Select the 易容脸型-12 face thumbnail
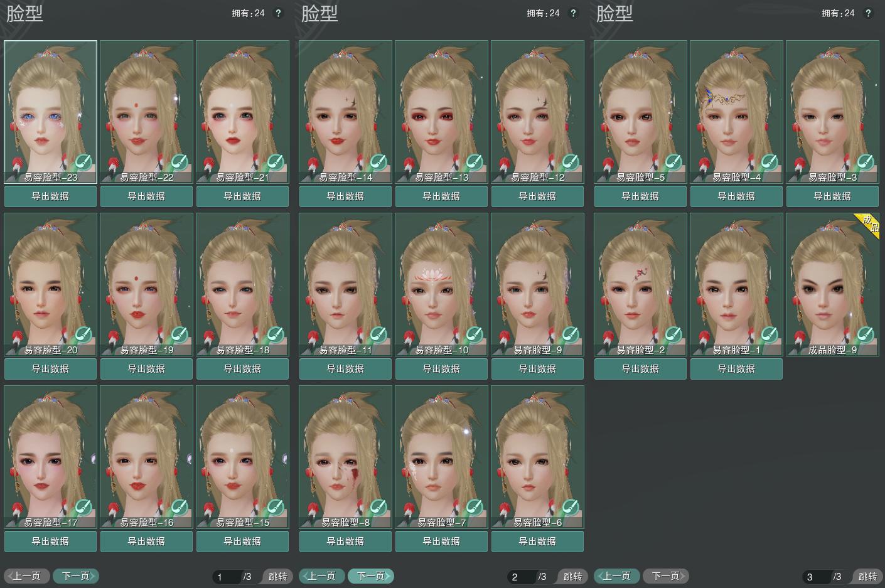 pyautogui.click(x=537, y=112)
